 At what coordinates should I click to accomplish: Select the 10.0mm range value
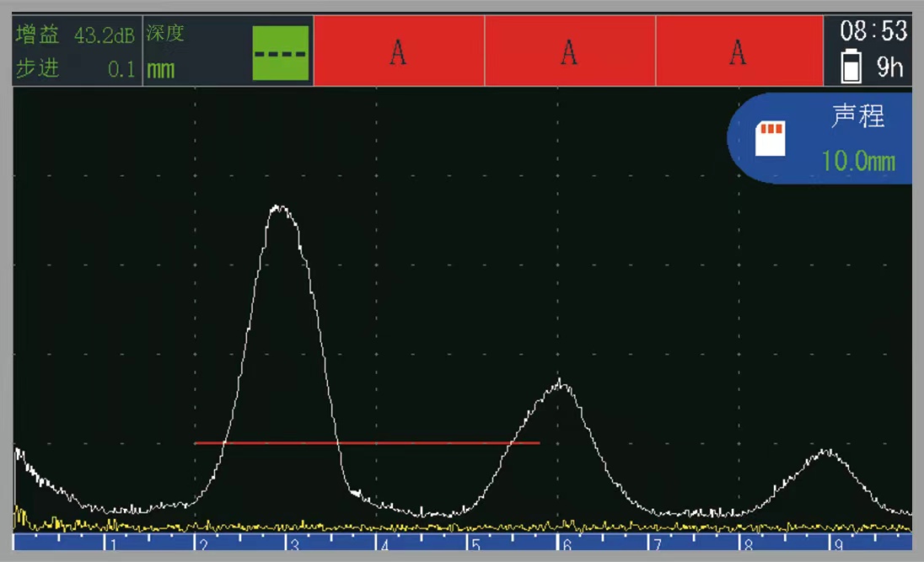coord(858,160)
